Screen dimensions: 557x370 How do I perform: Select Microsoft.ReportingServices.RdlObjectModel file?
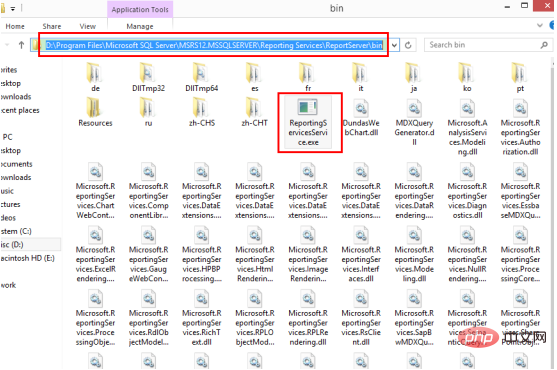(x=148, y=318)
